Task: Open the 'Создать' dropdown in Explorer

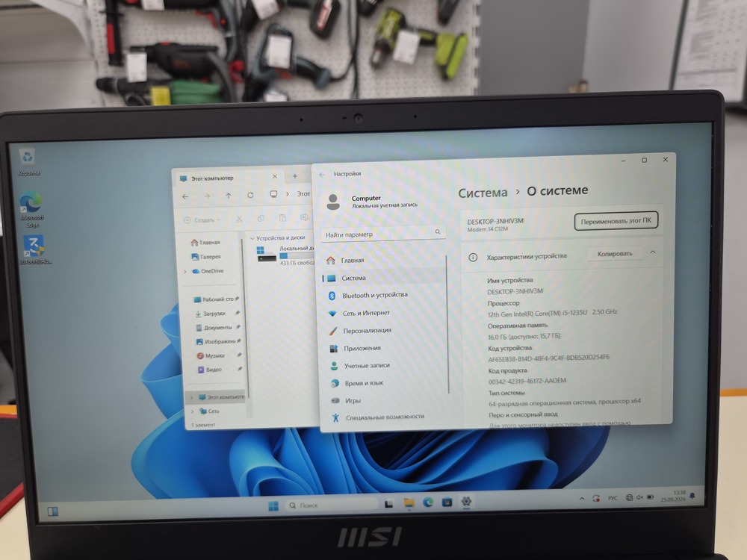Action: click(202, 220)
